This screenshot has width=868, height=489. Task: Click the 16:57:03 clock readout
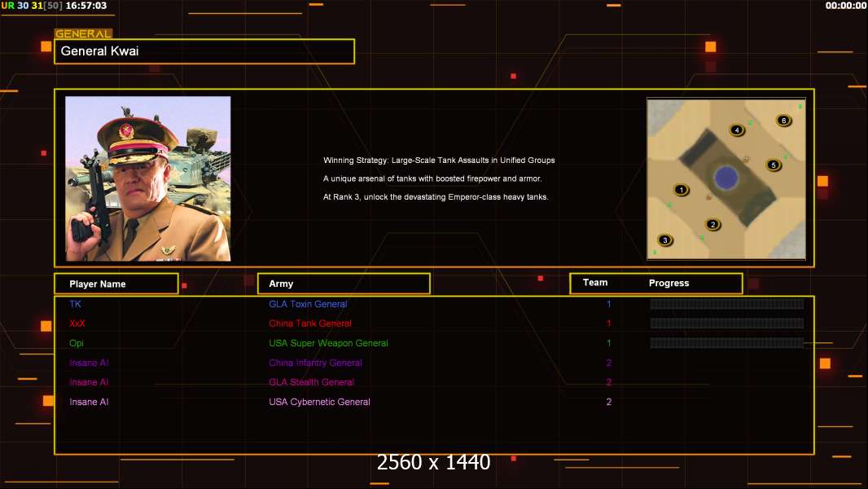pos(85,6)
